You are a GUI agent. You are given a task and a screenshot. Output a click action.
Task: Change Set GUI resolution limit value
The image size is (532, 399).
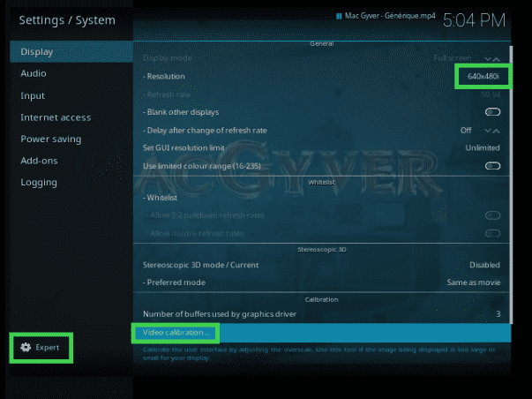(x=482, y=147)
